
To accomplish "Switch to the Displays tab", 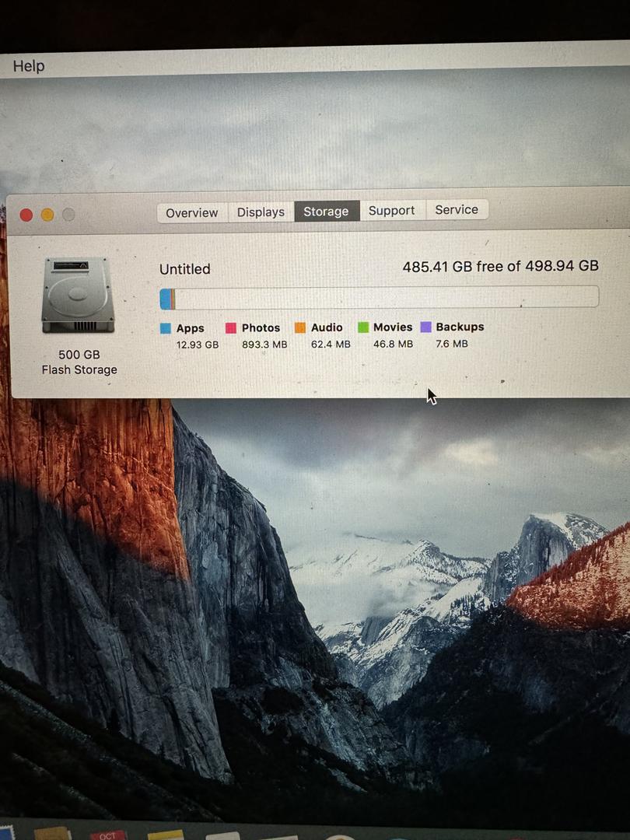I will tap(261, 212).
